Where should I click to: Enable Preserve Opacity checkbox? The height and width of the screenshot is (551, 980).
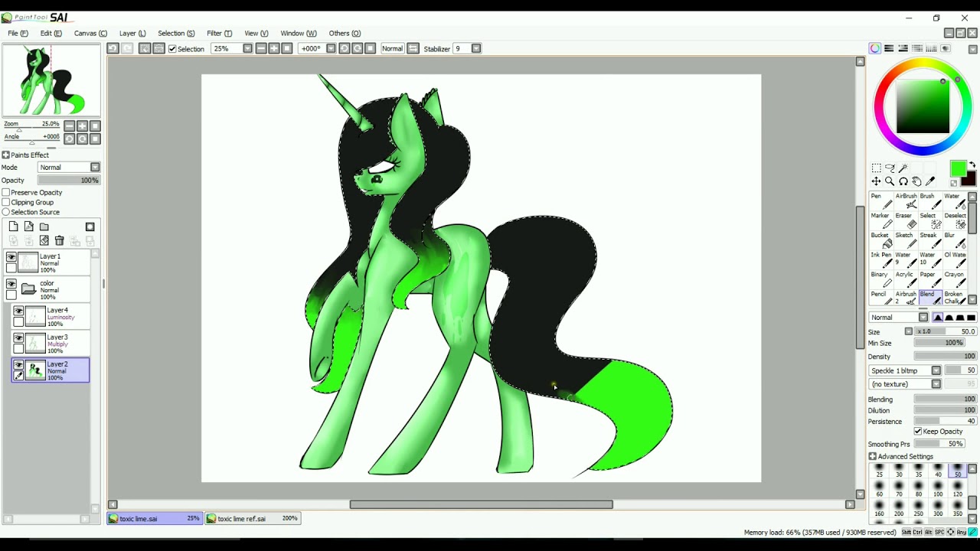tap(6, 193)
